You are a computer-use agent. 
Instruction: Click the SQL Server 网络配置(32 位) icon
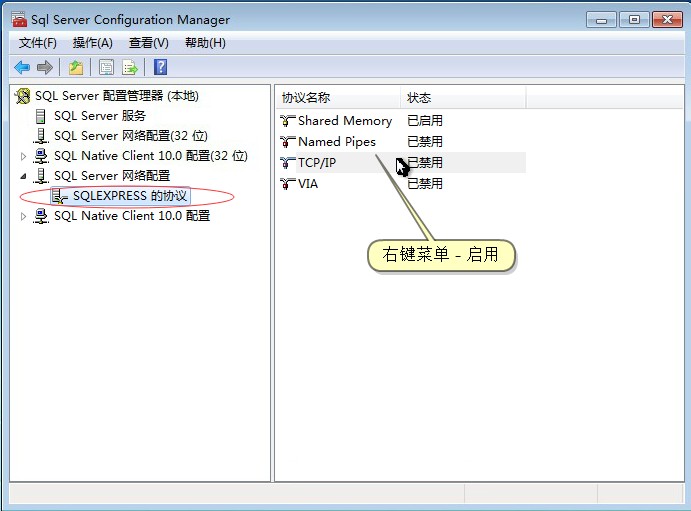coord(41,136)
